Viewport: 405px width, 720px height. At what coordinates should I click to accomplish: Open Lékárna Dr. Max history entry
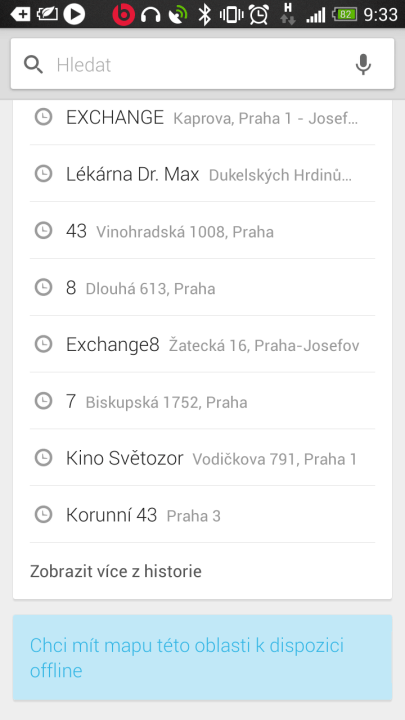click(202, 174)
